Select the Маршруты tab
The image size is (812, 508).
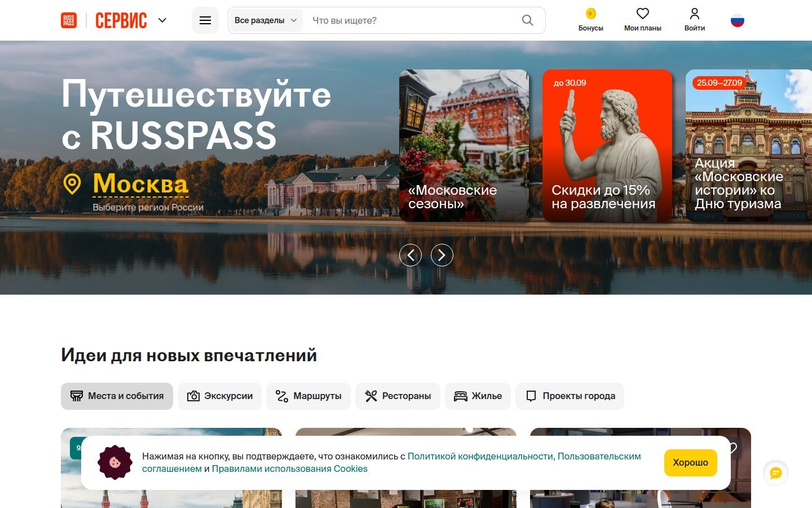pyautogui.click(x=308, y=396)
